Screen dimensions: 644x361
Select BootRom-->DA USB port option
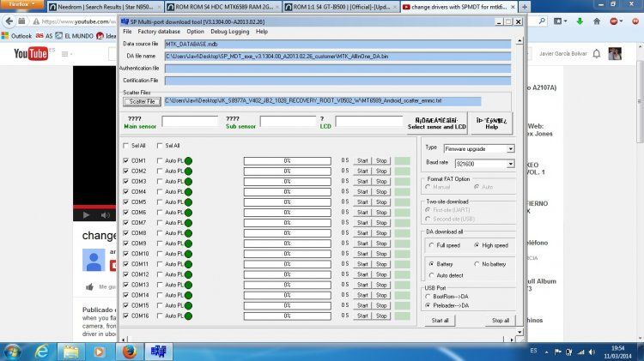(x=428, y=297)
